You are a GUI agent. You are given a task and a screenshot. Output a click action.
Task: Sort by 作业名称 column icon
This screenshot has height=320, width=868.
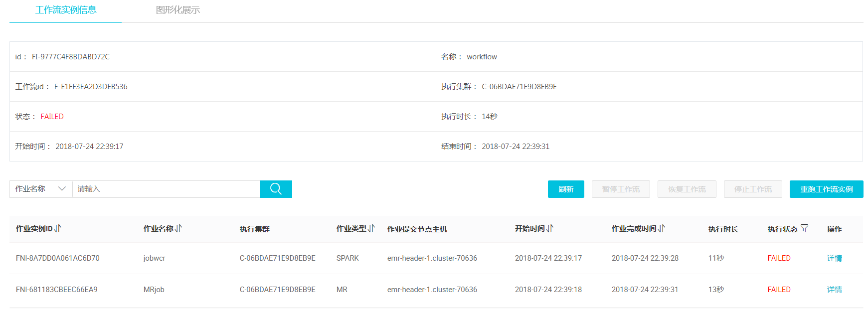tap(178, 228)
